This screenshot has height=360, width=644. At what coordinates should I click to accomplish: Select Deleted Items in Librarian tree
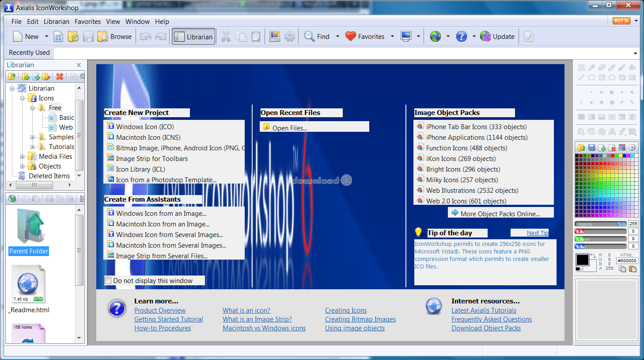[x=49, y=176]
